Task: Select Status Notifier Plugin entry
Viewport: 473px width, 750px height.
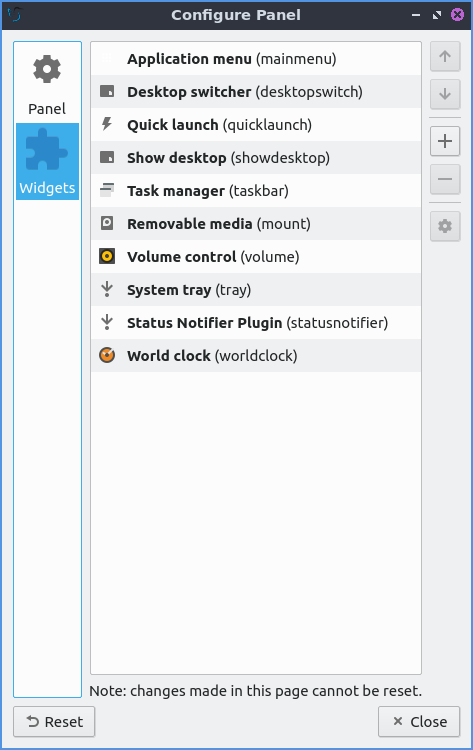Action: coord(256,323)
